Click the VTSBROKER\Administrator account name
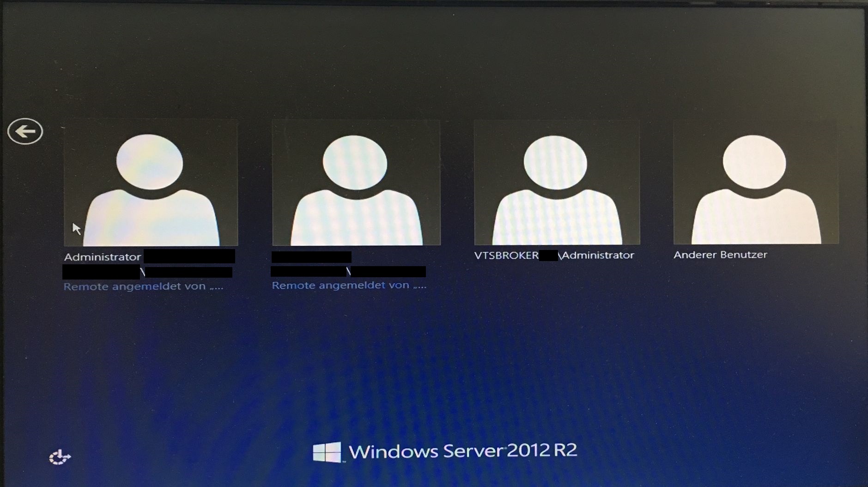Screen dimensions: 868x487 [x=554, y=256]
